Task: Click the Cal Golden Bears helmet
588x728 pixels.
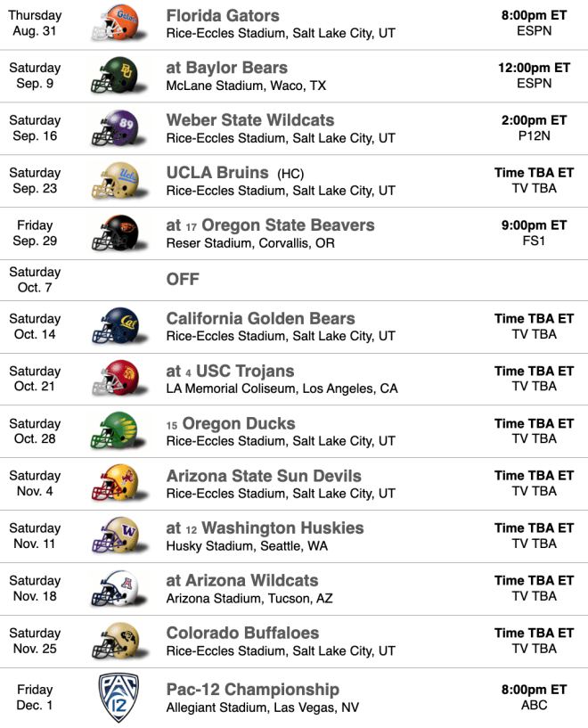Action: (118, 325)
